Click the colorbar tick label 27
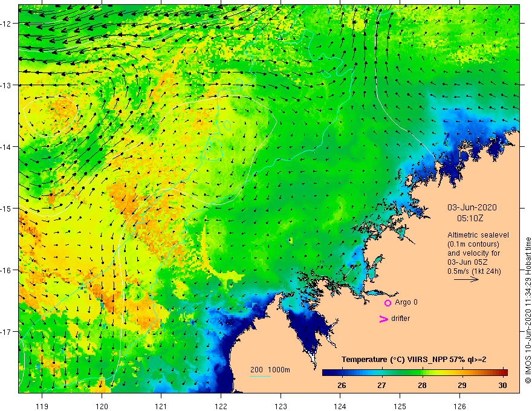Image resolution: width=532 pixels, height=411 pixels. (x=382, y=385)
